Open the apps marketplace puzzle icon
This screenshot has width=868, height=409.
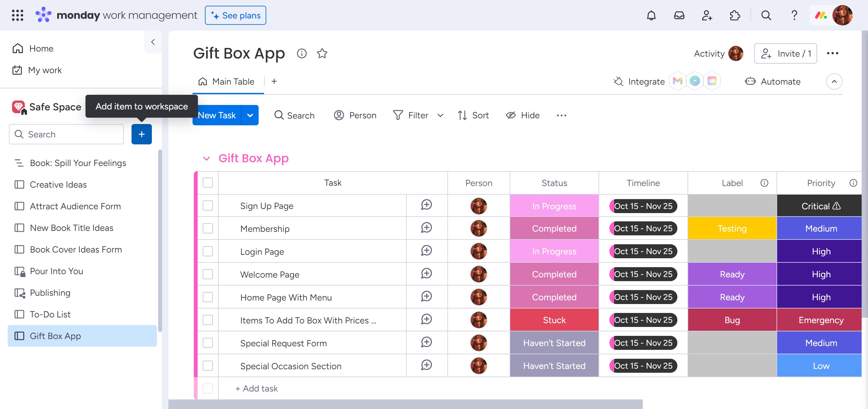pyautogui.click(x=735, y=16)
